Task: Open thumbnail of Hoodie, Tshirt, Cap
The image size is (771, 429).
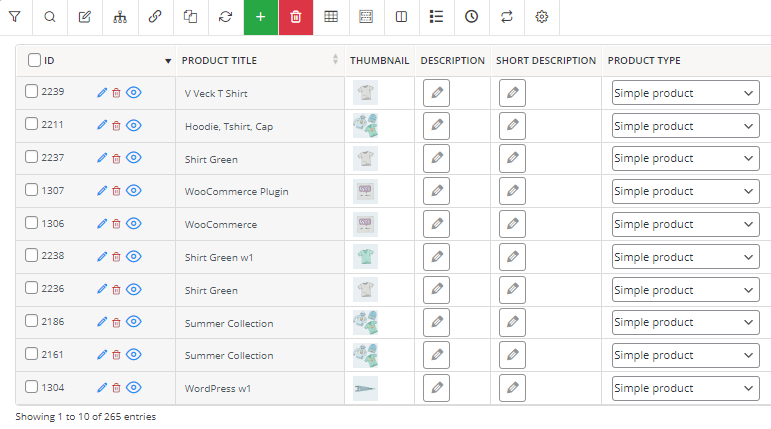Action: (365, 125)
